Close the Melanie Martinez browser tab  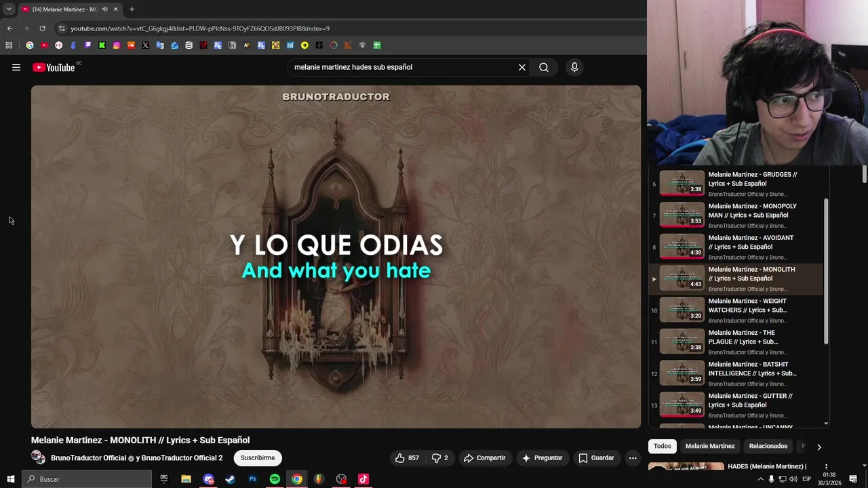point(115,9)
